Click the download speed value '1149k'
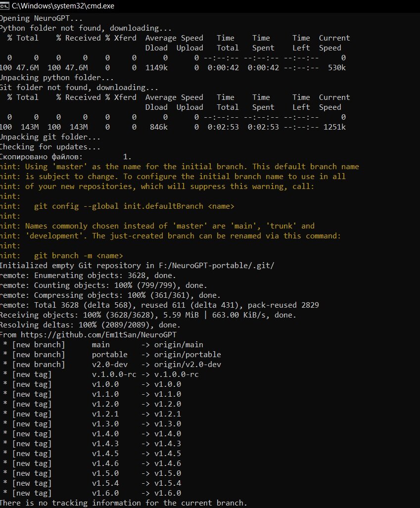 click(x=156, y=68)
